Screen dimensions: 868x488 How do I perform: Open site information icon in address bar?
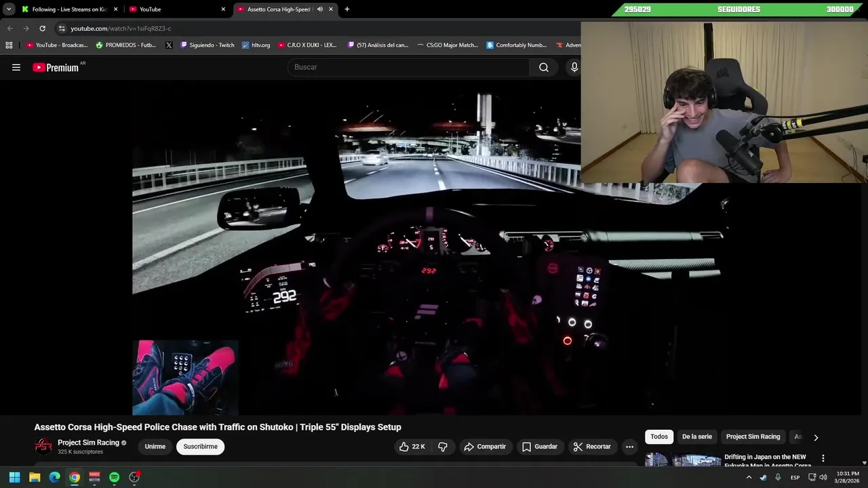point(62,28)
